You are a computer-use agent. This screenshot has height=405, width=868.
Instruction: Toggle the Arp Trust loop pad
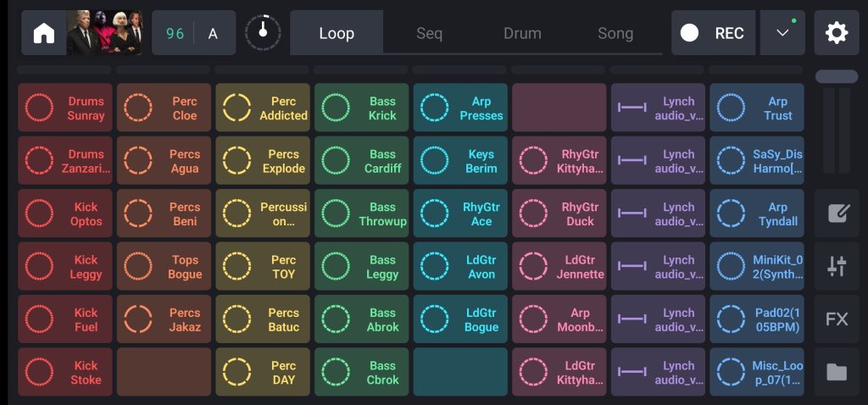coord(758,108)
